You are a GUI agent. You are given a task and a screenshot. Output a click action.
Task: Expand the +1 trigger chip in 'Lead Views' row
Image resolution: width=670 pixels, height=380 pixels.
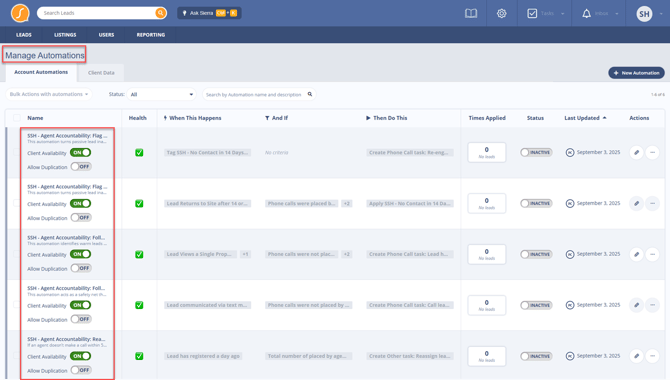click(x=245, y=254)
